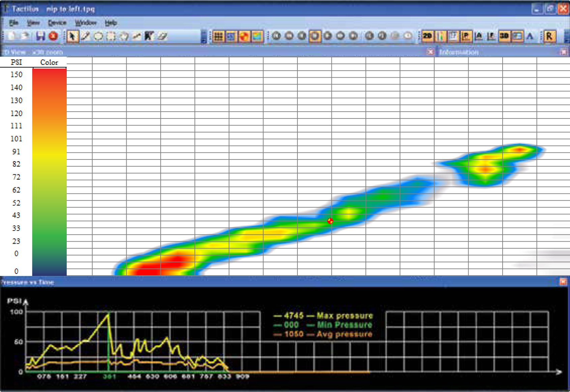Select the arrow pointer tool

coord(72,36)
